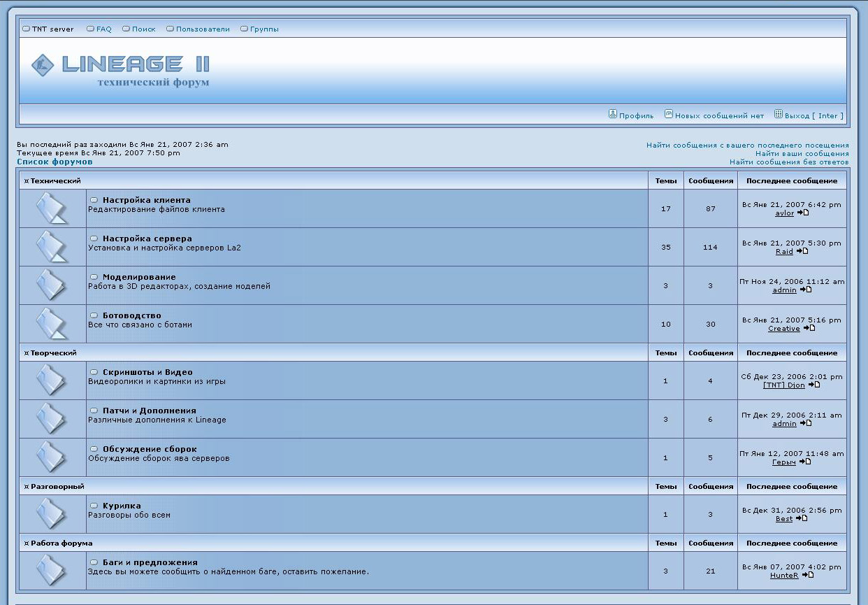Viewport: 868px width, 605px height.
Task: Click small icon before Курилка title
Action: 94,506
